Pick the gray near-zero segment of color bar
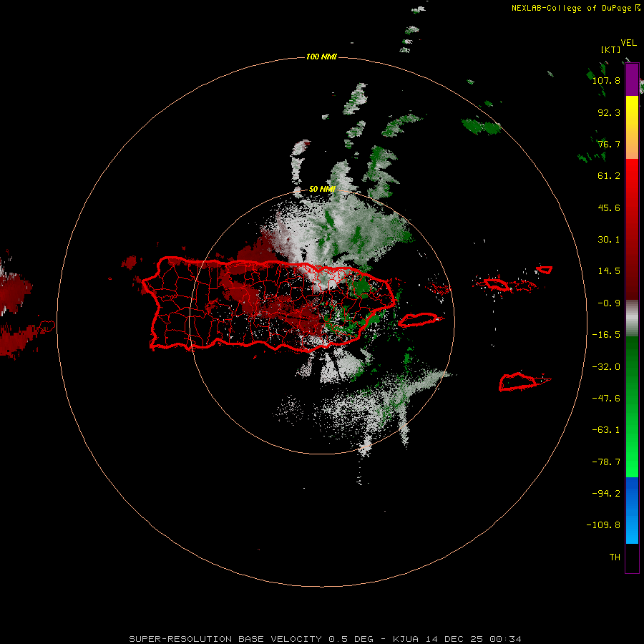The height and width of the screenshot is (644, 644). coord(632,318)
